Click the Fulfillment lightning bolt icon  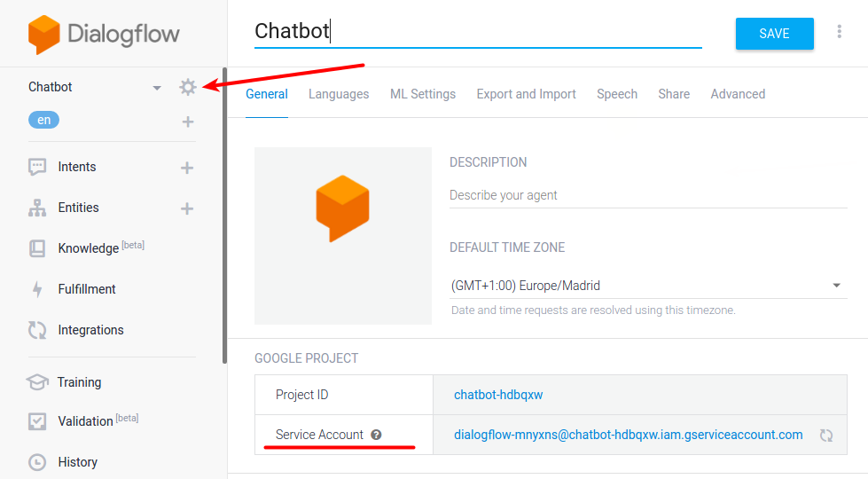[37, 289]
